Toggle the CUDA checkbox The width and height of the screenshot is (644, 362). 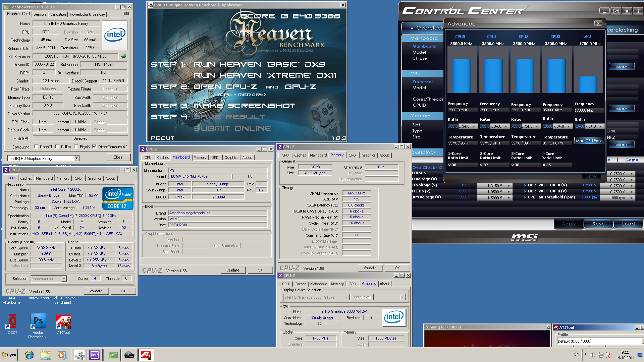tap(57, 146)
